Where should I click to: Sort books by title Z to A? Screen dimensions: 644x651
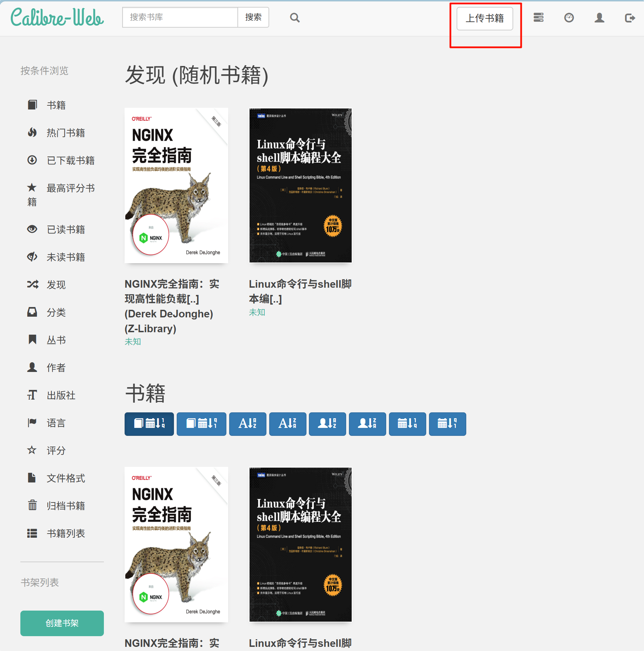pyautogui.click(x=287, y=424)
